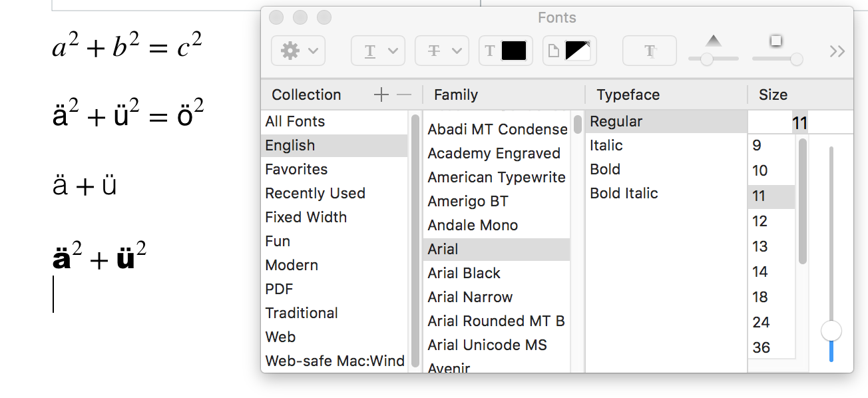Screen dimensions: 868x398
Task: Select the Fixed Width collection
Action: pos(306,217)
